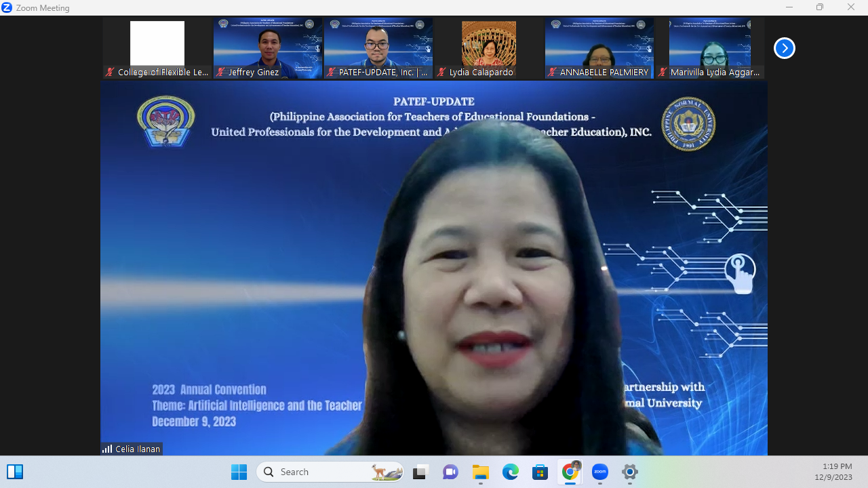Open File Explorer from the taskbar
The image size is (868, 488).
click(x=480, y=472)
